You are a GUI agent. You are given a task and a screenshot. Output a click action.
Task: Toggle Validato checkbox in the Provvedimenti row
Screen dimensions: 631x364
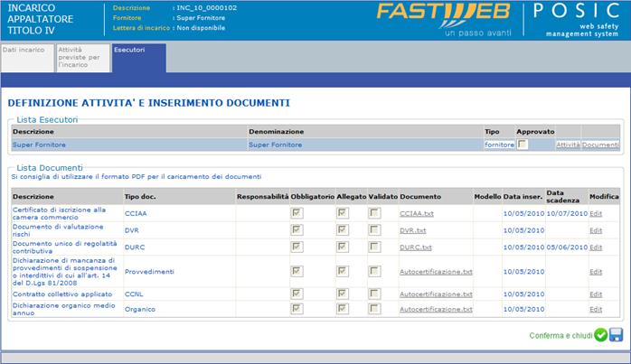pyautogui.click(x=374, y=272)
